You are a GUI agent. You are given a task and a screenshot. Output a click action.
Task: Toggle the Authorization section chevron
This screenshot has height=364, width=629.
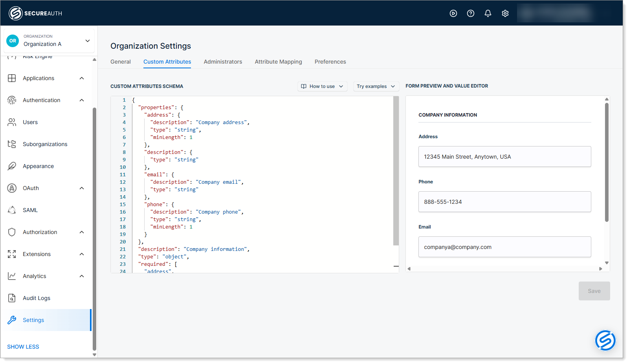pyautogui.click(x=82, y=232)
